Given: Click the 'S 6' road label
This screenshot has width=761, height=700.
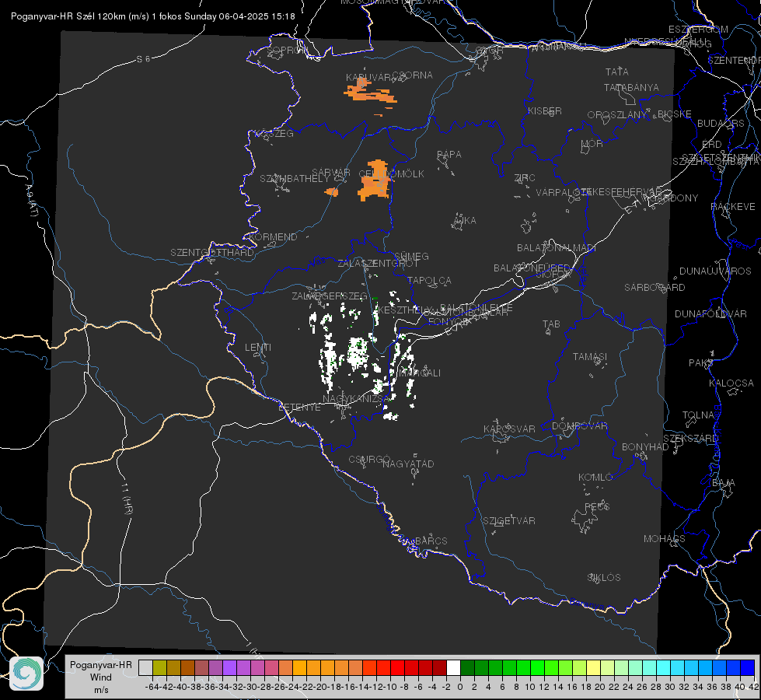Looking at the screenshot, I should click(x=143, y=59).
